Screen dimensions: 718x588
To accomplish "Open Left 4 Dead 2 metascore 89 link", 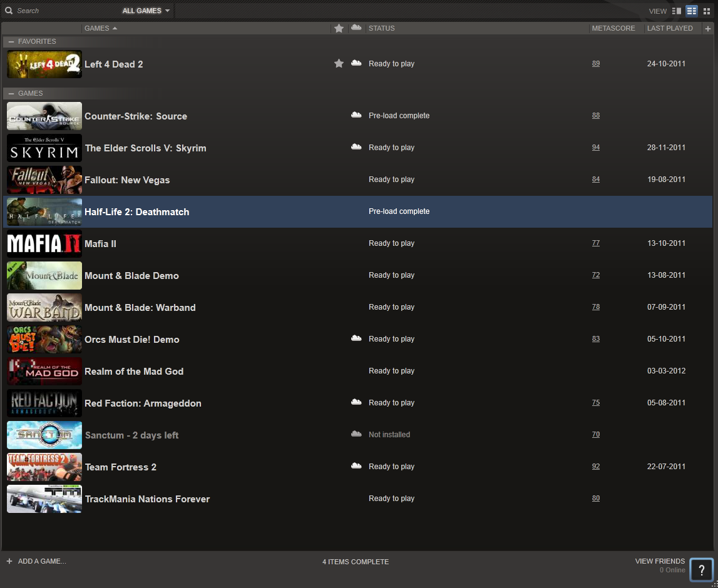I will tap(596, 64).
